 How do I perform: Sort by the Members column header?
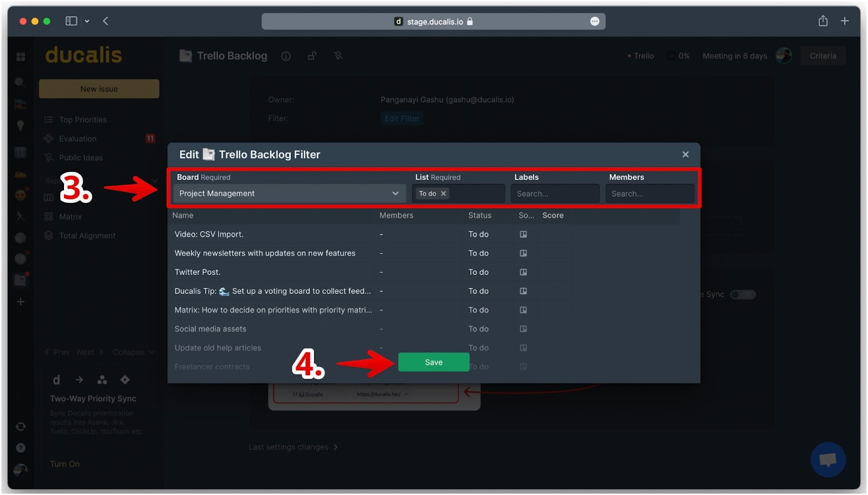click(x=396, y=215)
